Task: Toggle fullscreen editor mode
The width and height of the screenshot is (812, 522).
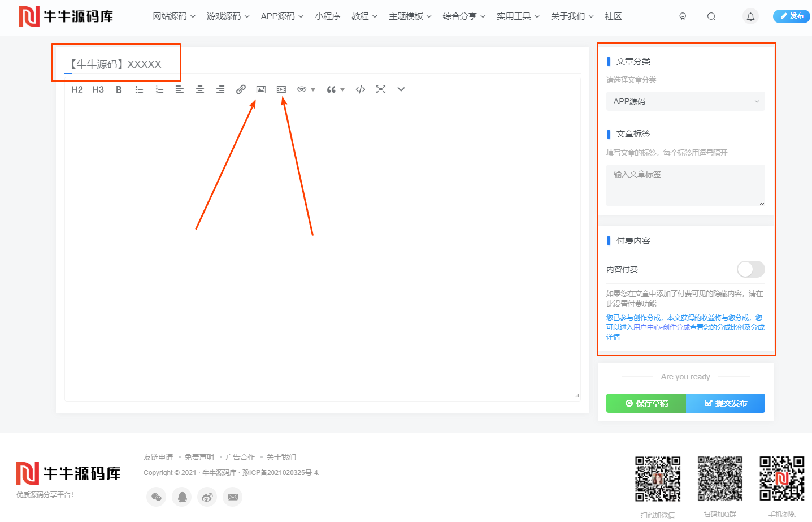Action: point(381,89)
